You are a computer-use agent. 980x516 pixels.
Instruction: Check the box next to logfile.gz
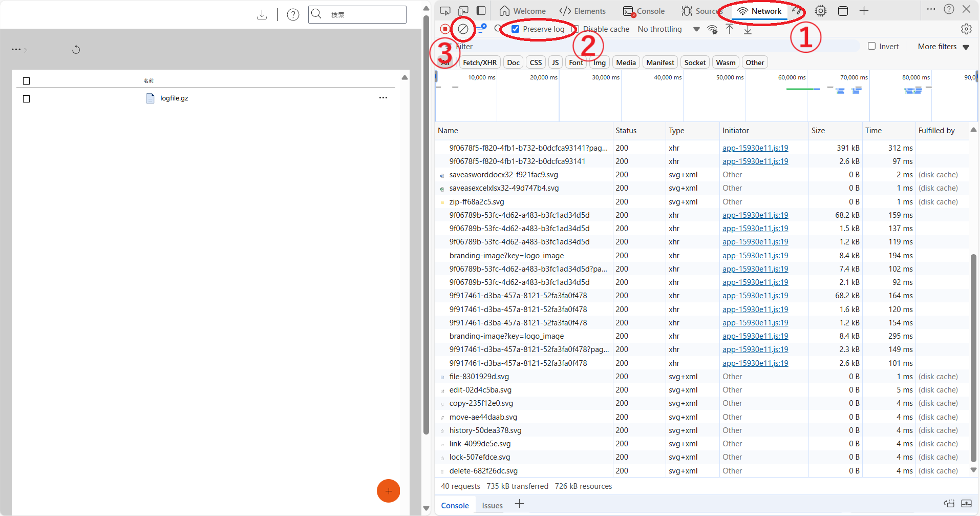tap(27, 99)
